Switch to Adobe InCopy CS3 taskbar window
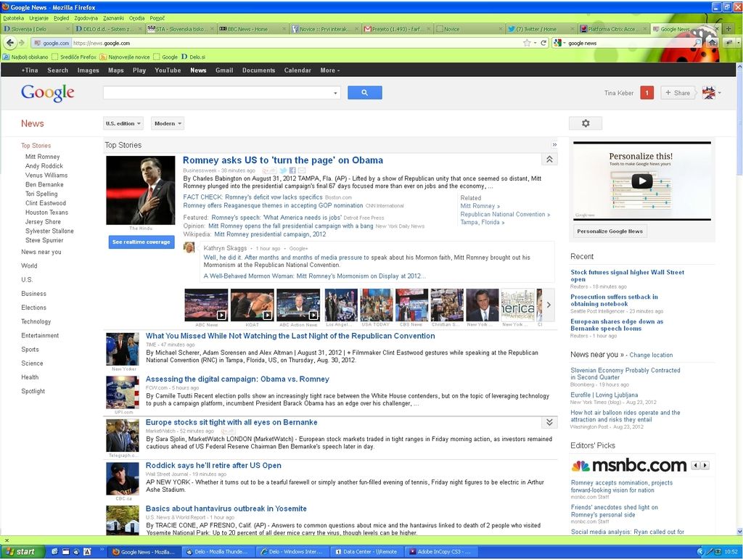Viewport: 743px width, 560px height. [x=440, y=551]
